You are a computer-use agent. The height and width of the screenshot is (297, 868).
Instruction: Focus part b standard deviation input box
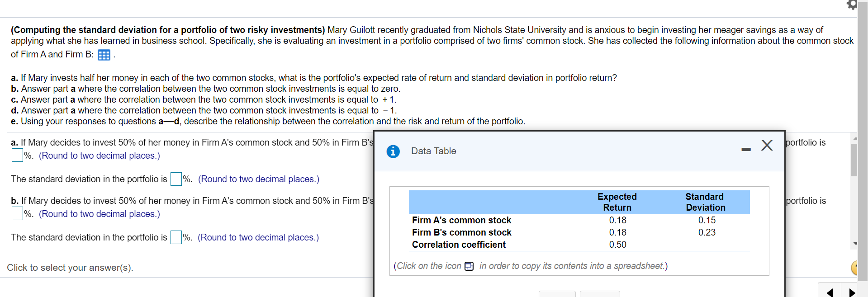[x=176, y=237]
